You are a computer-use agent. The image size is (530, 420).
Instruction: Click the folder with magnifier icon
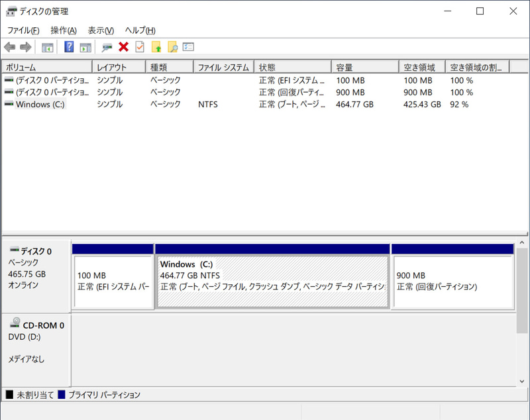172,47
